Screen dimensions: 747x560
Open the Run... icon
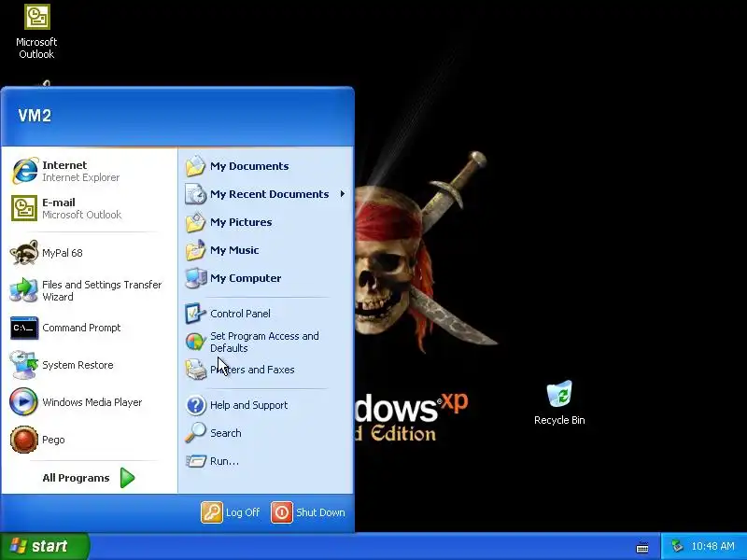click(x=195, y=461)
